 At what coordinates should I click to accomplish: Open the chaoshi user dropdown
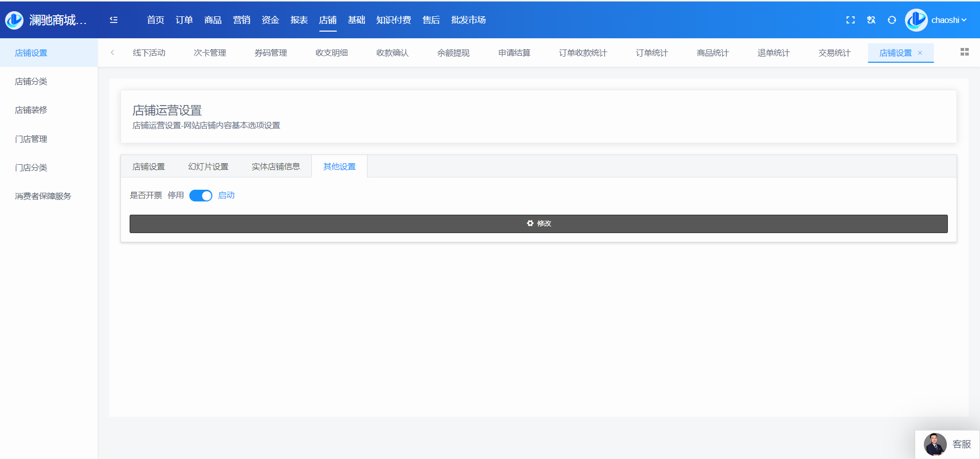[x=948, y=20]
